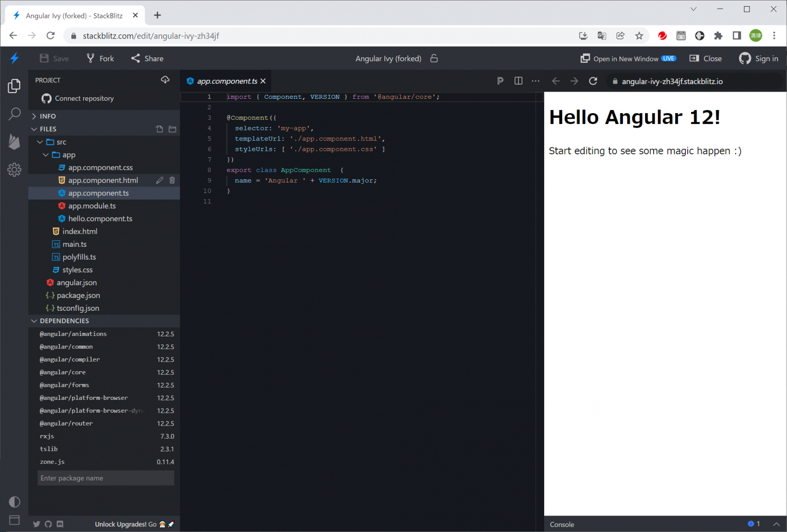This screenshot has width=787, height=532.
Task: Open the Search panel in the sidebar
Action: point(14,114)
